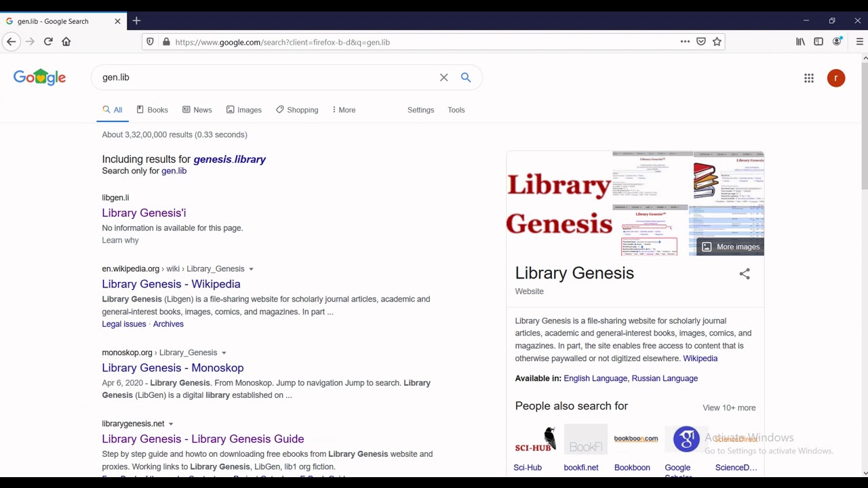Clear the Google search box text

pos(443,77)
